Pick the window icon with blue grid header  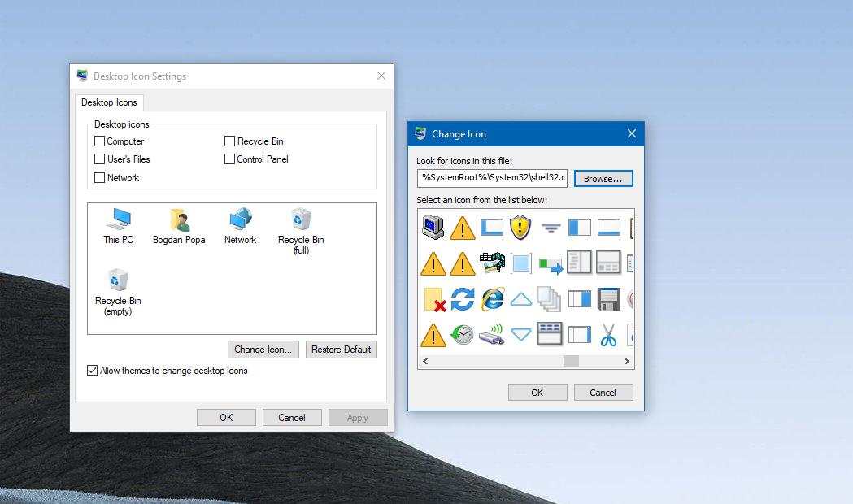550,334
